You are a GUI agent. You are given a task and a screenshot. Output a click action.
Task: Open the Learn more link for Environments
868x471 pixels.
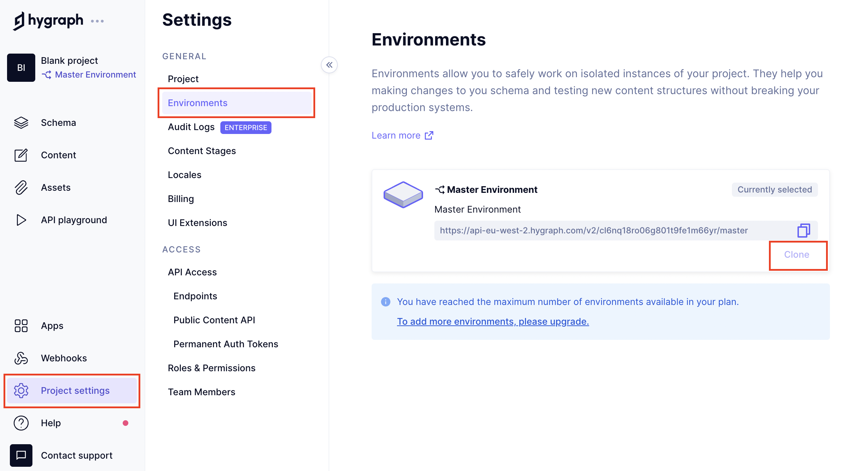[x=402, y=135]
